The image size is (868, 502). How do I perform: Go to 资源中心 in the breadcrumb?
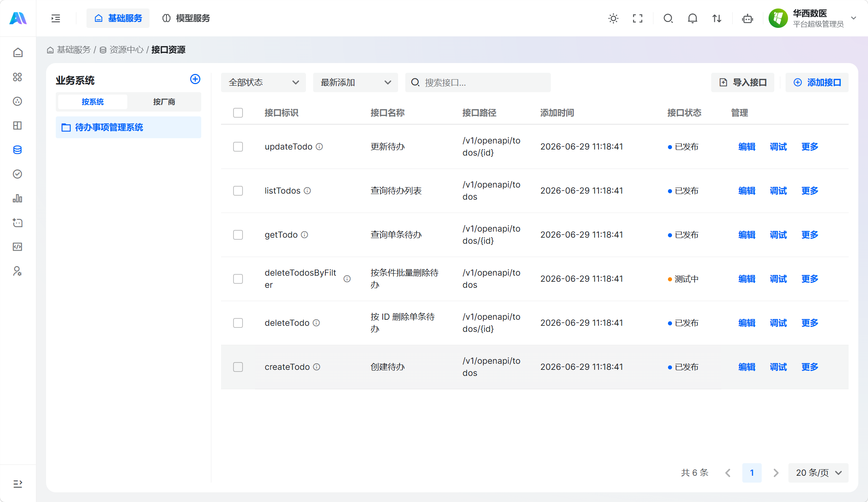[x=122, y=50]
